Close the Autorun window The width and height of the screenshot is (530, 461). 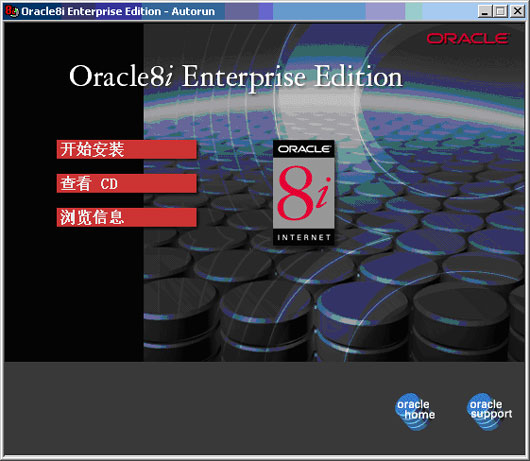coord(517,11)
